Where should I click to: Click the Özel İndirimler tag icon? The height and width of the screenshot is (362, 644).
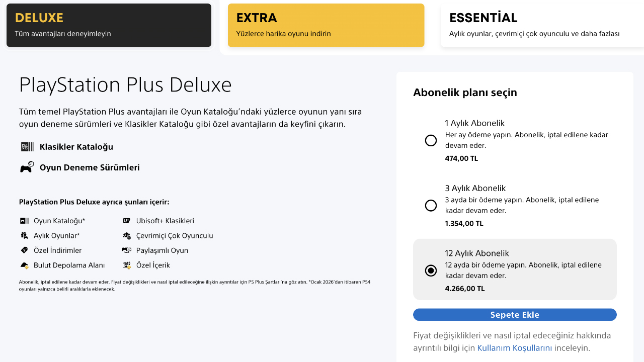24,250
